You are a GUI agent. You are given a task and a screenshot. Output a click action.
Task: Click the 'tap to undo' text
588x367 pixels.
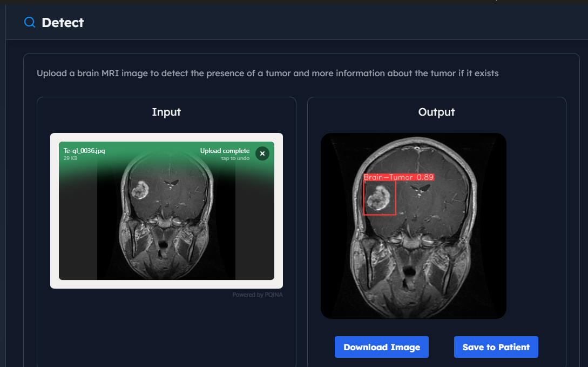click(235, 158)
